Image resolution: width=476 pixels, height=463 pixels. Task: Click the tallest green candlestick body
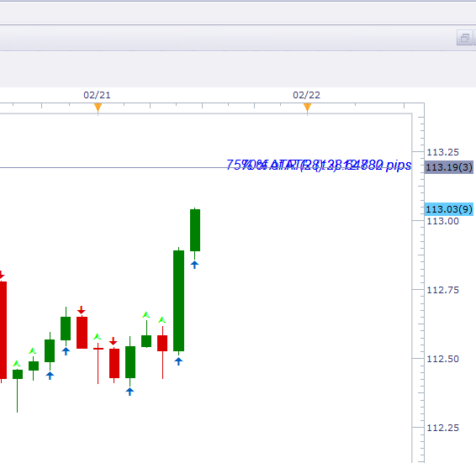(179, 301)
